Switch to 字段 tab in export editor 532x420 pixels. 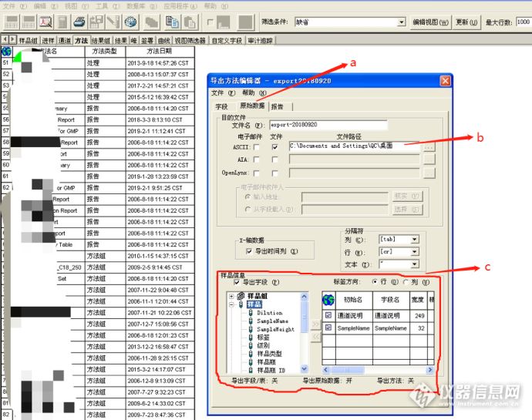221,107
